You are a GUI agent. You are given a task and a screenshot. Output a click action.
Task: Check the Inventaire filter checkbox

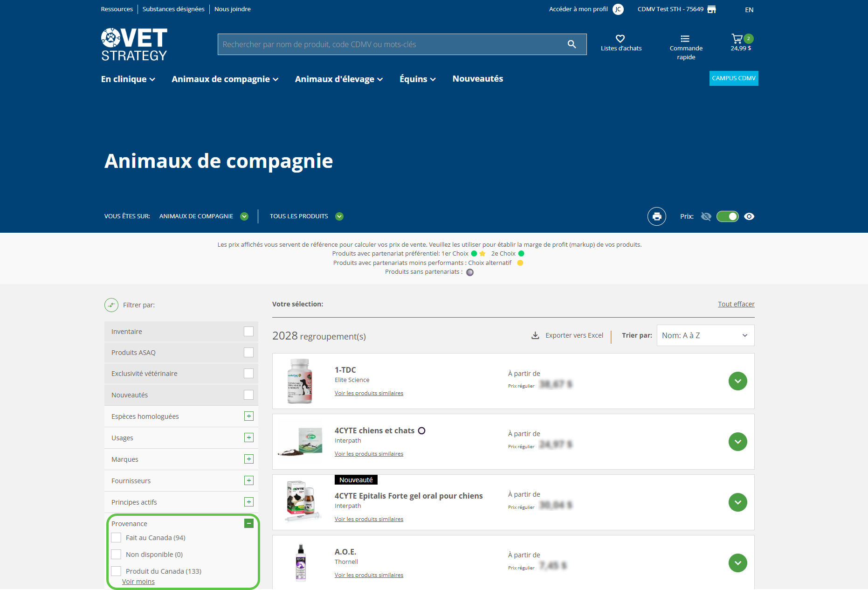248,332
